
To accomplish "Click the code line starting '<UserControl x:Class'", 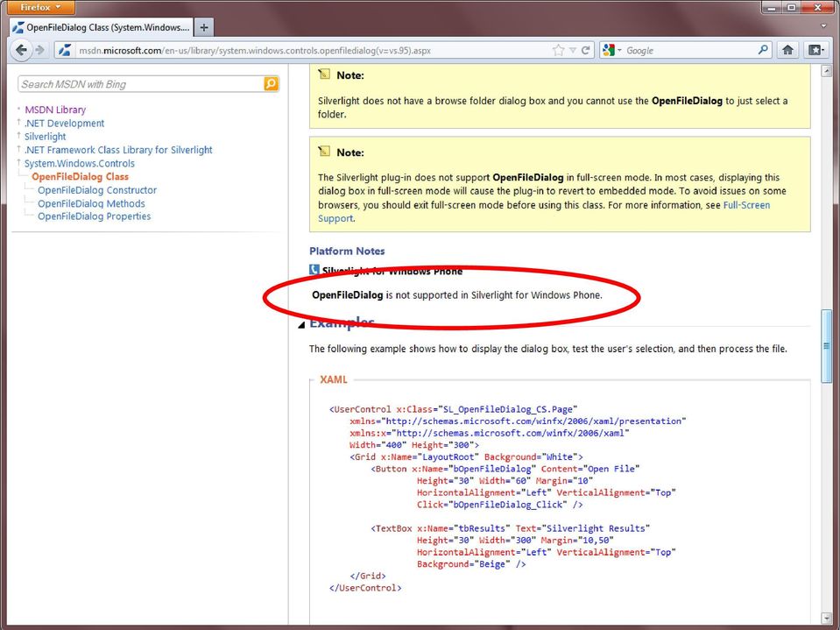I will point(453,409).
